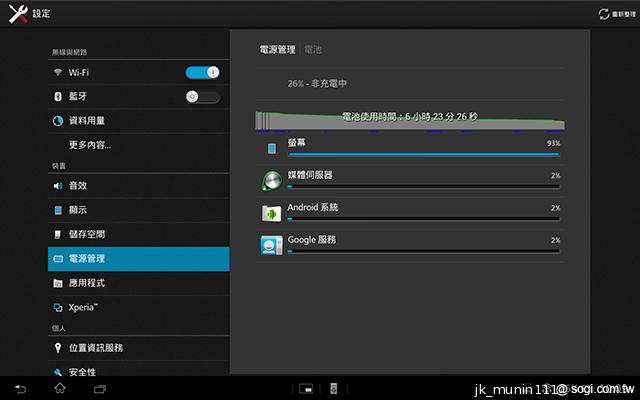Open Google 服務 battery usage details
Viewport: 640px width, 400px height.
click(410, 246)
